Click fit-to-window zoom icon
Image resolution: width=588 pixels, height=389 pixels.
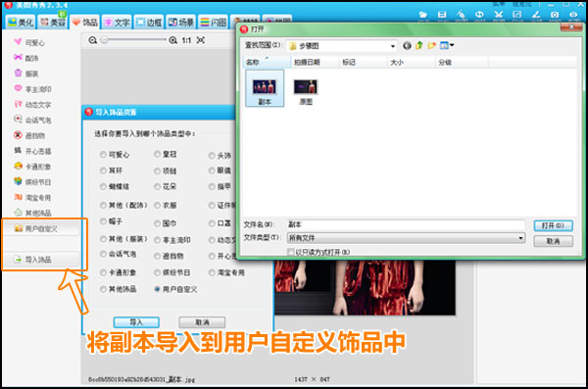201,40
